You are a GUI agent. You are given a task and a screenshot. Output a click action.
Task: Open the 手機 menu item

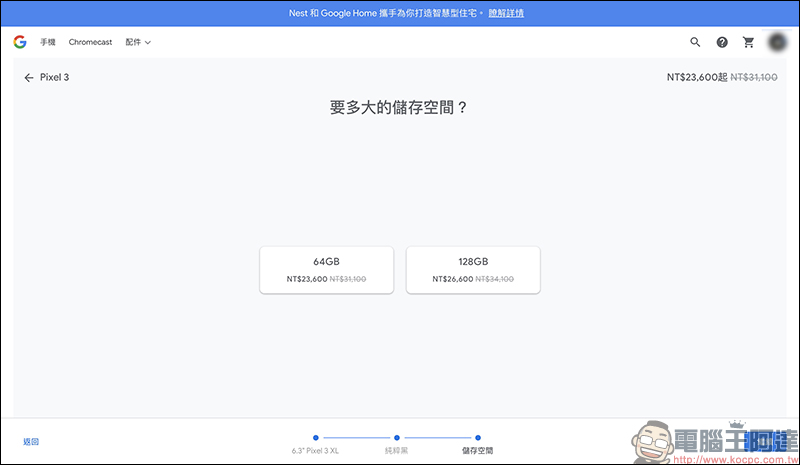[48, 42]
